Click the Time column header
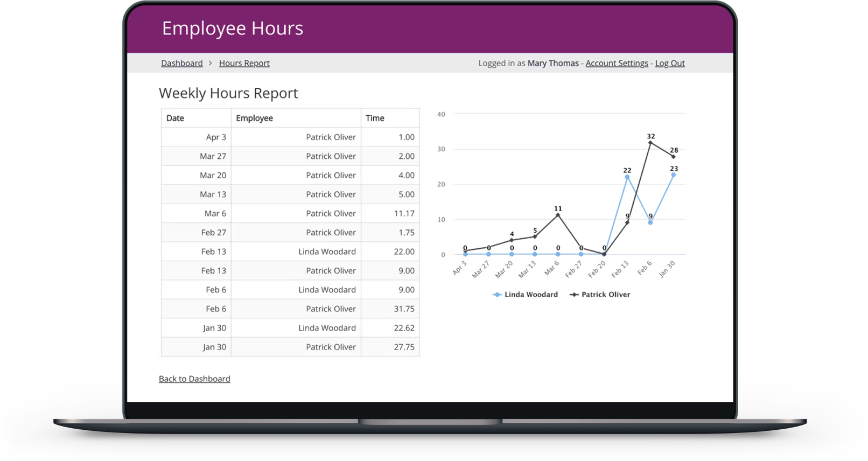 (x=390, y=118)
